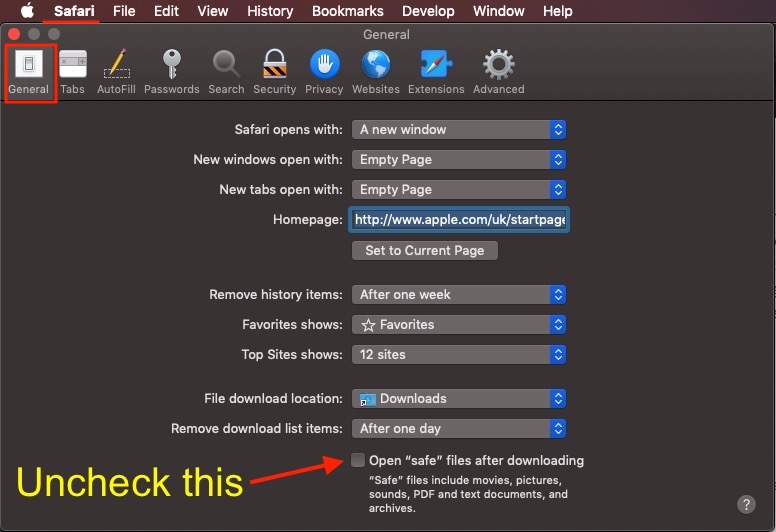Image resolution: width=776 pixels, height=532 pixels.
Task: Open the Security padlock pane
Action: pyautogui.click(x=275, y=72)
